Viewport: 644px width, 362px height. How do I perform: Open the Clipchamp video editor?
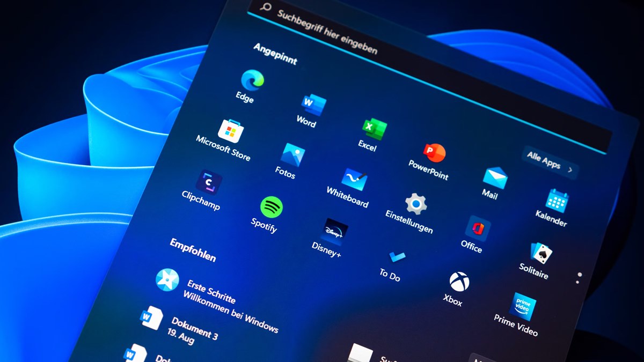point(208,182)
